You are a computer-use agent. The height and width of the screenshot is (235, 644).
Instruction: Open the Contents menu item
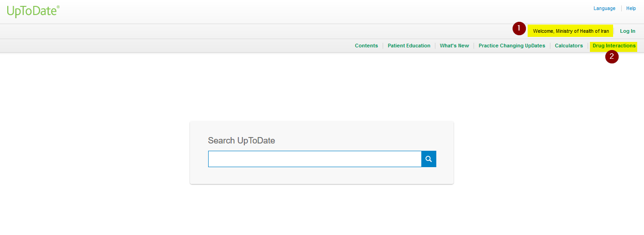pyautogui.click(x=366, y=46)
